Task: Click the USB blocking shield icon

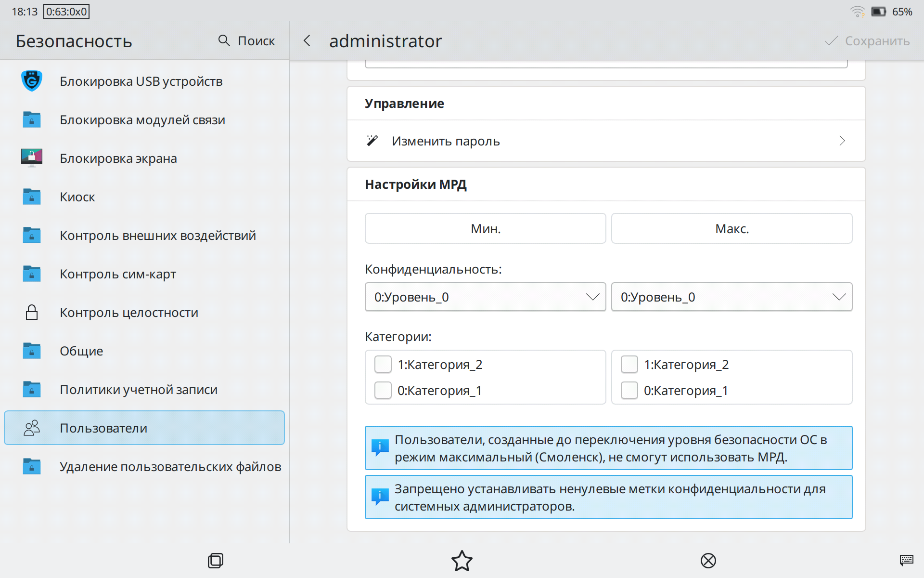Action: [32, 81]
